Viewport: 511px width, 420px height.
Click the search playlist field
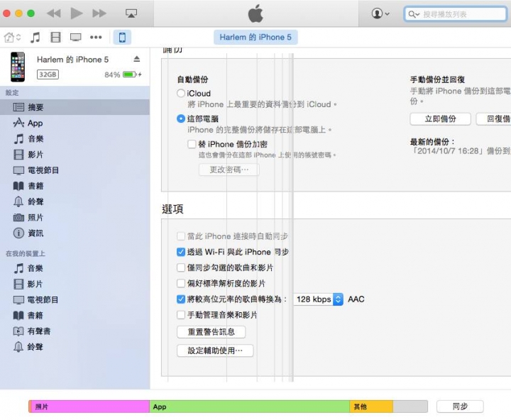(455, 14)
